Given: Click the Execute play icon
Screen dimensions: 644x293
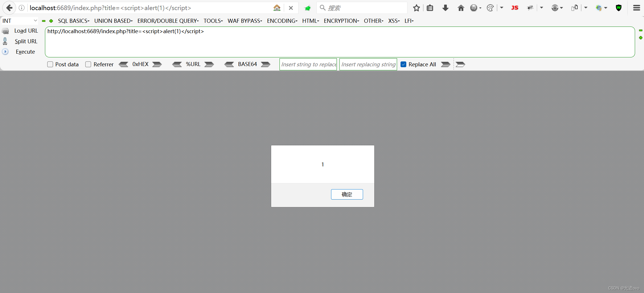Looking at the screenshot, I should 5,52.
